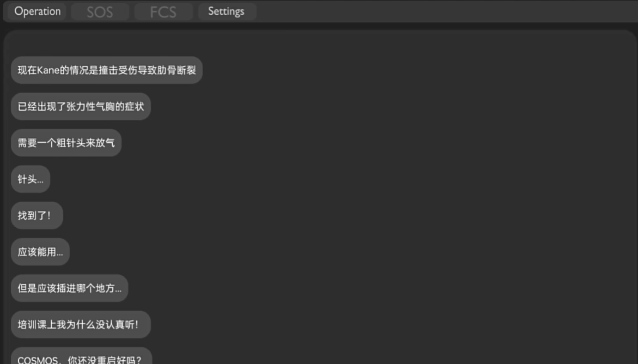This screenshot has width=638, height=364.
Task: Switch to the Operation tab
Action: click(37, 11)
